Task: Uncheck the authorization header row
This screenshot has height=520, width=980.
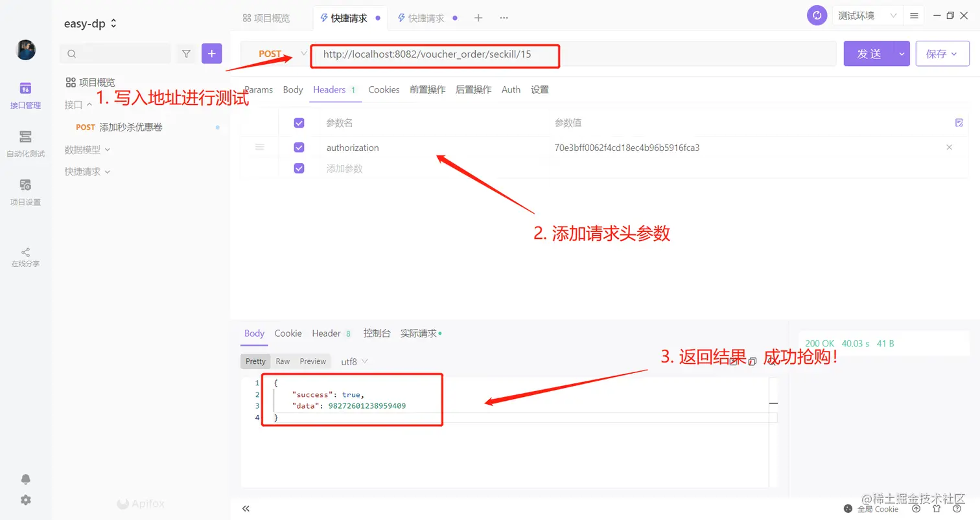Action: click(x=299, y=147)
